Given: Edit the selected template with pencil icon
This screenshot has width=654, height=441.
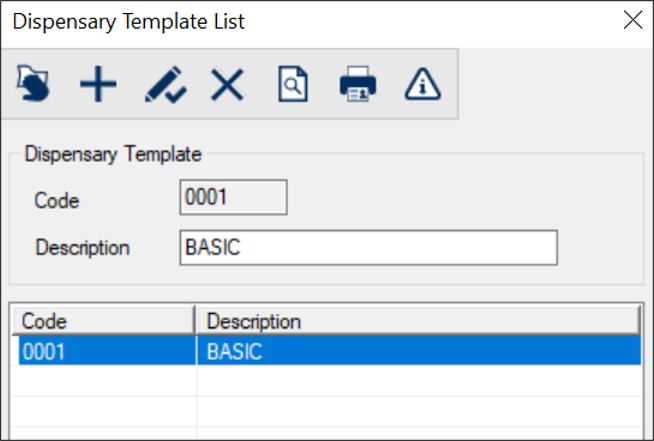Looking at the screenshot, I should pos(163,85).
